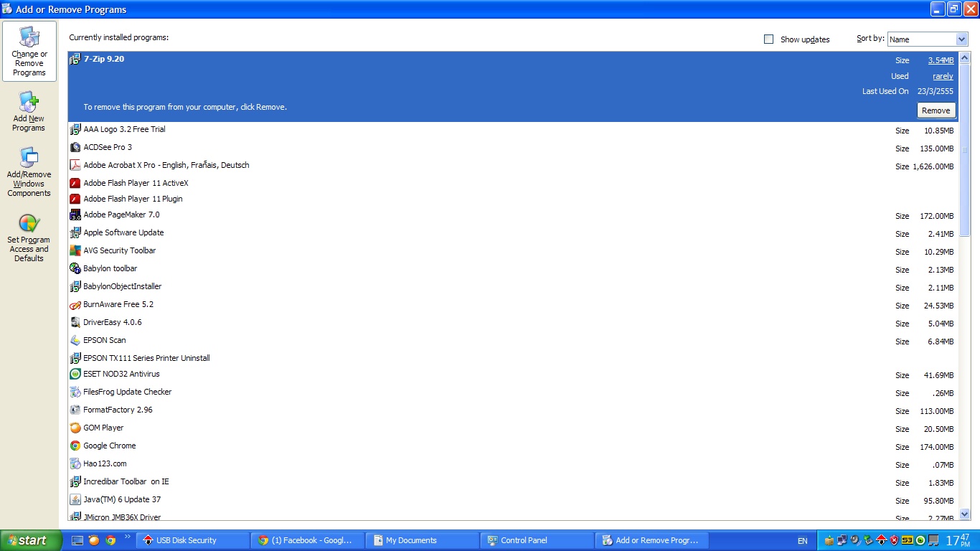The height and width of the screenshot is (551, 980).
Task: Switch to My Documents taskbar window
Action: [x=424, y=540]
